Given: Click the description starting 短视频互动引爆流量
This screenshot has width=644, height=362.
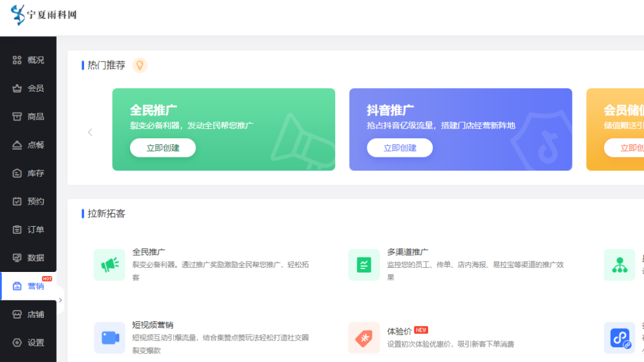Looking at the screenshot, I should click(220, 344).
